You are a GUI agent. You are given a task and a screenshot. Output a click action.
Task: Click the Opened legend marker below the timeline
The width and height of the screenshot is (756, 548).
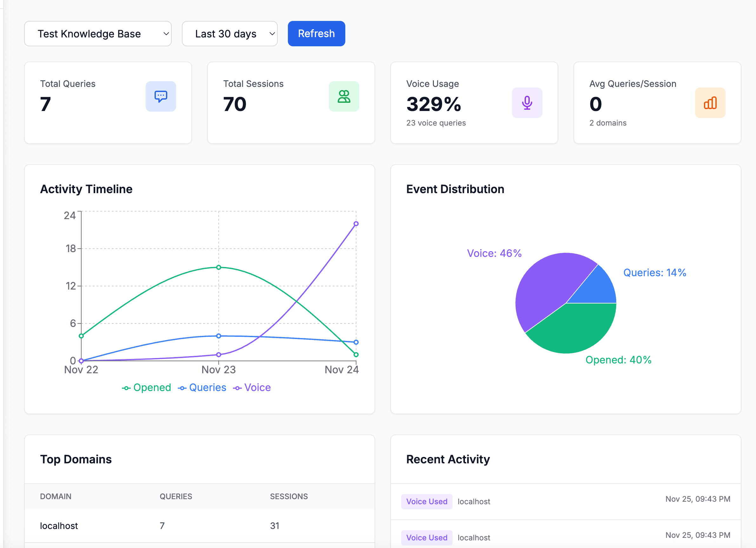[x=126, y=388]
